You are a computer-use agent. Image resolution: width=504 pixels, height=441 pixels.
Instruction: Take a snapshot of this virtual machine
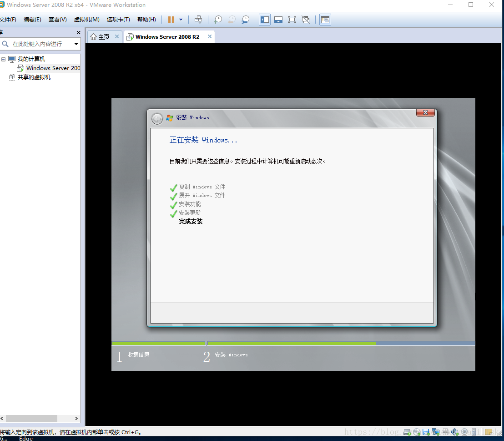[218, 20]
